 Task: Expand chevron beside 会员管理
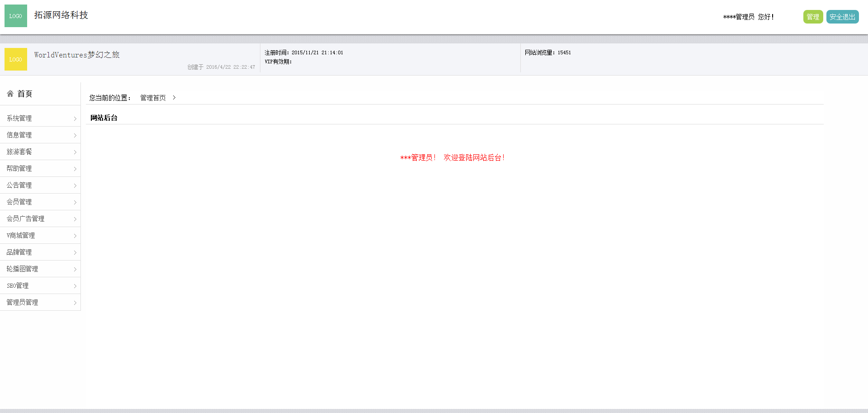tap(75, 202)
